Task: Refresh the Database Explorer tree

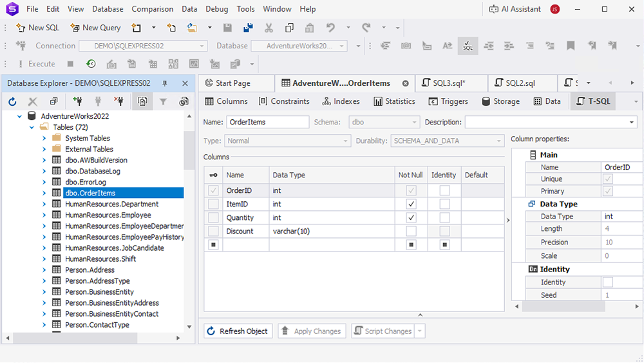Action: coord(12,101)
